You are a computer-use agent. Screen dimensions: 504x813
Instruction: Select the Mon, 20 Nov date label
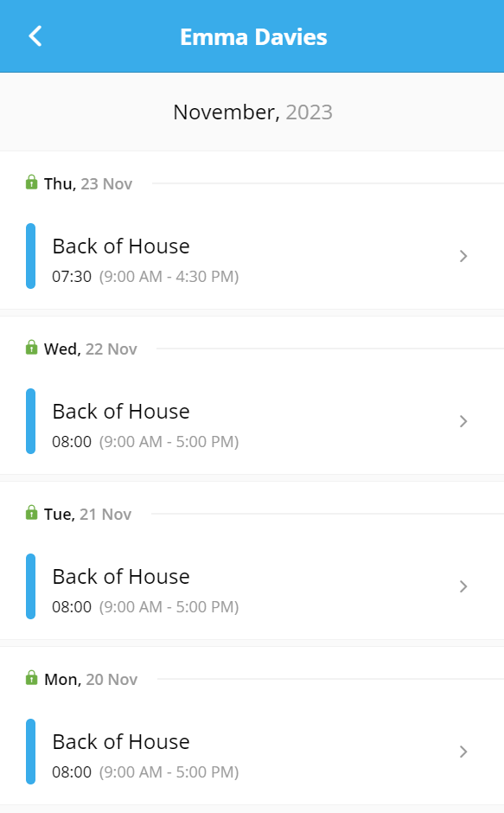(x=91, y=679)
